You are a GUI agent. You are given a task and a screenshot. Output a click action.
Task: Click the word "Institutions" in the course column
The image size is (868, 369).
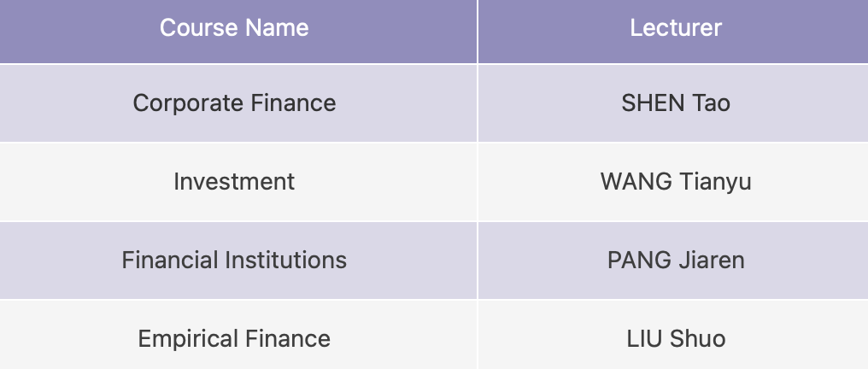(291, 260)
